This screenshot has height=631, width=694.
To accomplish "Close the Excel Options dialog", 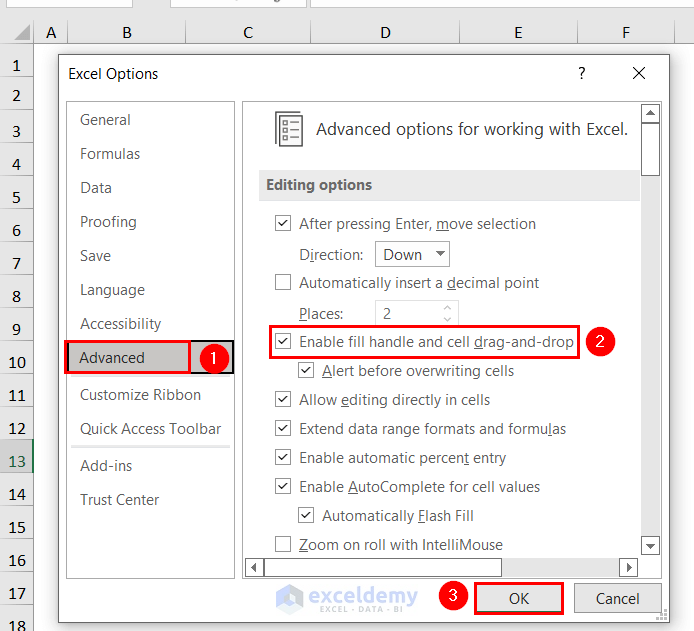I will tap(639, 73).
